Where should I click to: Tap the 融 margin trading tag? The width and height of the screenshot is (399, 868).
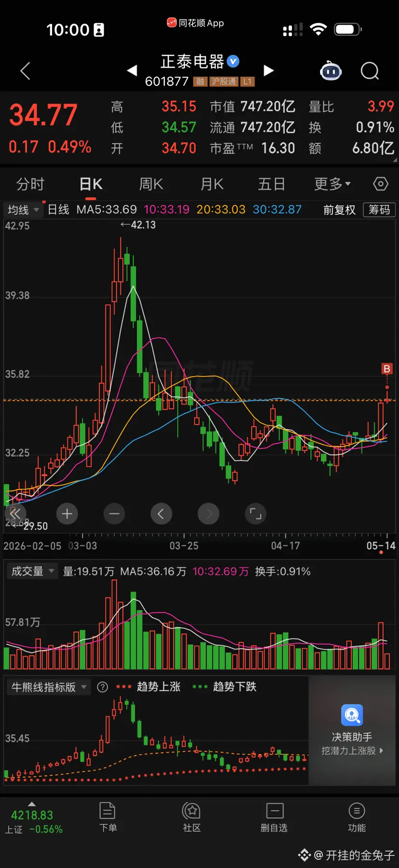[x=200, y=81]
